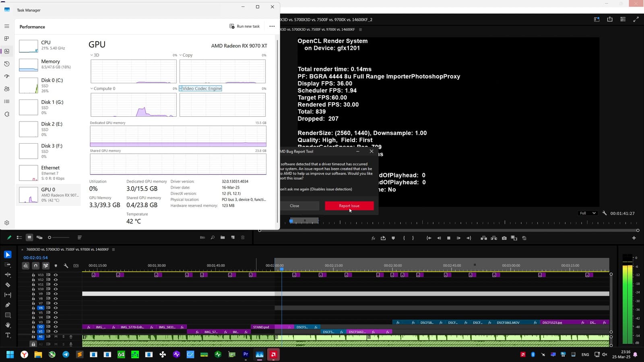The height and width of the screenshot is (362, 644).
Task: Click the Comparison View icon
Action: tap(514, 238)
